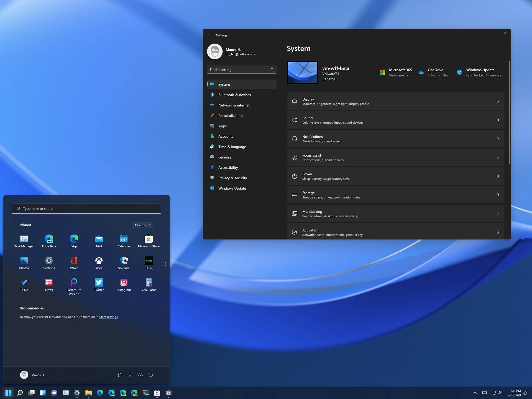Open Start settings from Recommended text link
Screen dimensions: 532x399
[108, 317]
